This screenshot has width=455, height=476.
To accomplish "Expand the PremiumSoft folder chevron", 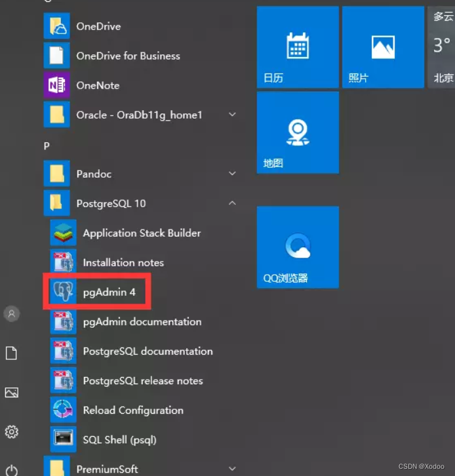I will pos(232,468).
